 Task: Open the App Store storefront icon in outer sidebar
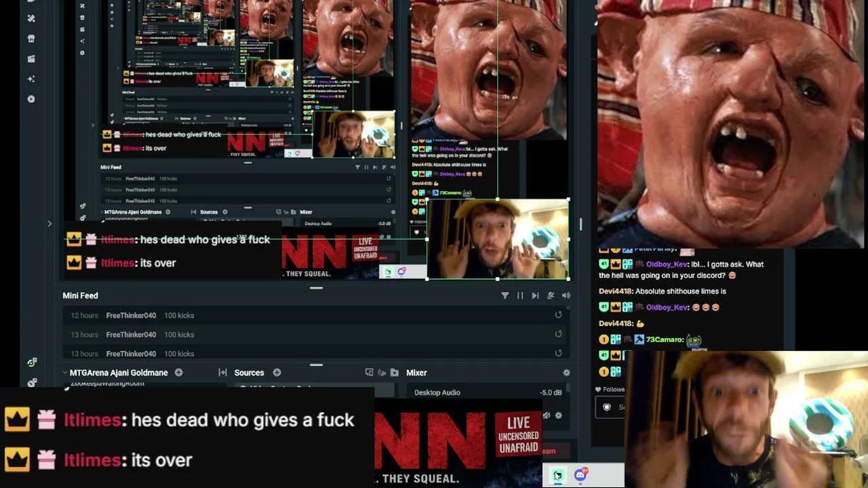pyautogui.click(x=31, y=39)
